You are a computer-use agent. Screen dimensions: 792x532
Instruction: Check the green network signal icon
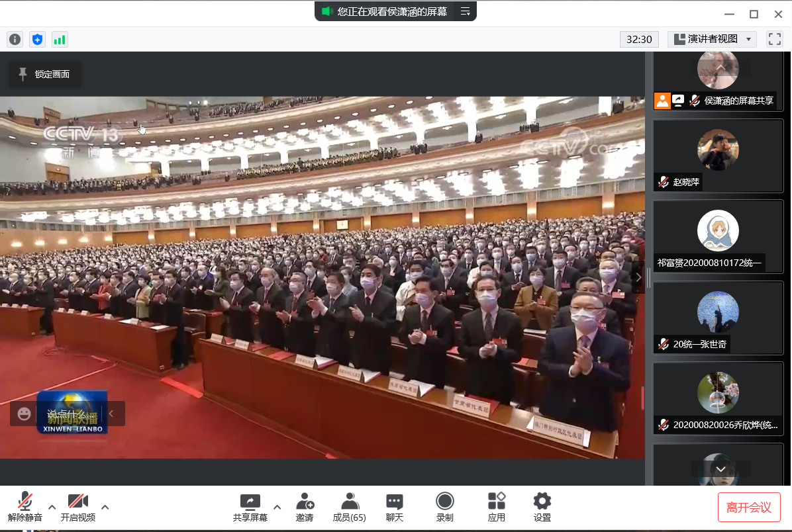[x=60, y=40]
